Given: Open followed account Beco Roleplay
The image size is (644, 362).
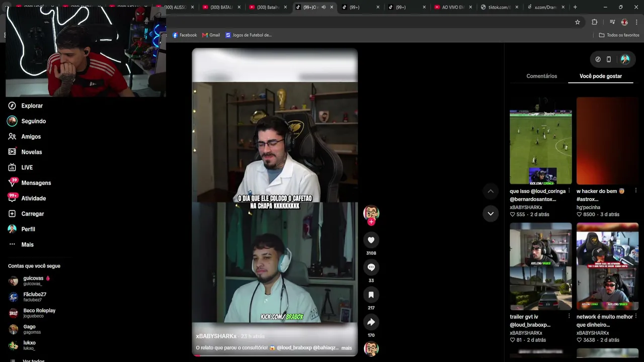Looking at the screenshot, I should pyautogui.click(x=39, y=313).
